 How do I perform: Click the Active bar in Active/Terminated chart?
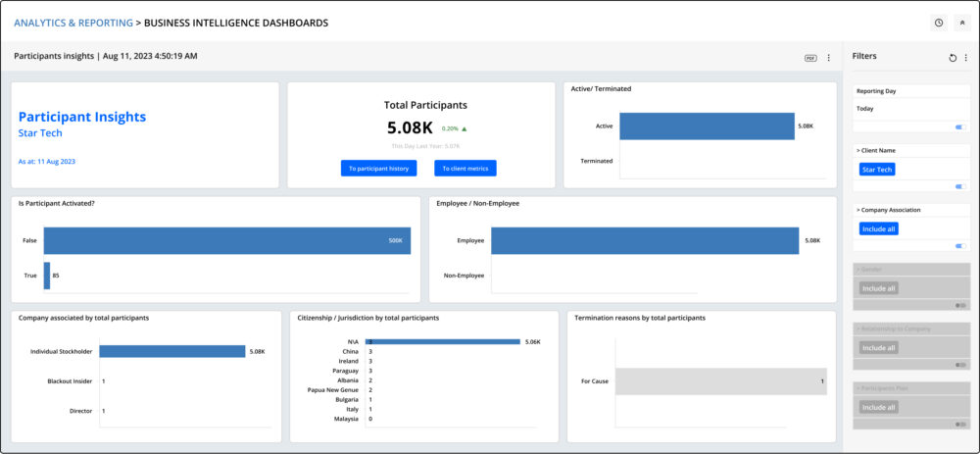[707, 126]
